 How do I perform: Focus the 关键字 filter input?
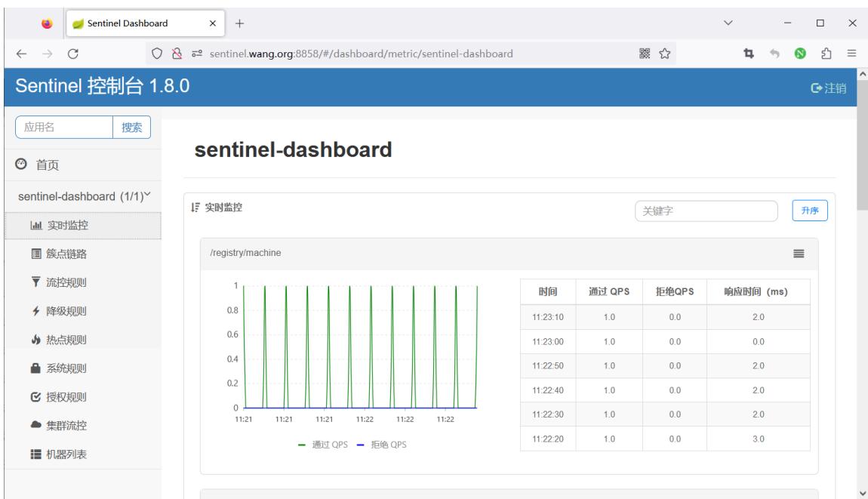coord(706,211)
